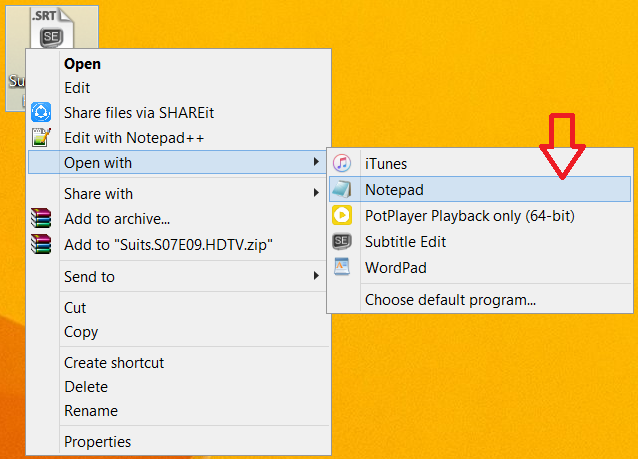Click the Notepad++ icon in menu
Screen dimensions: 638x459
click(41, 137)
